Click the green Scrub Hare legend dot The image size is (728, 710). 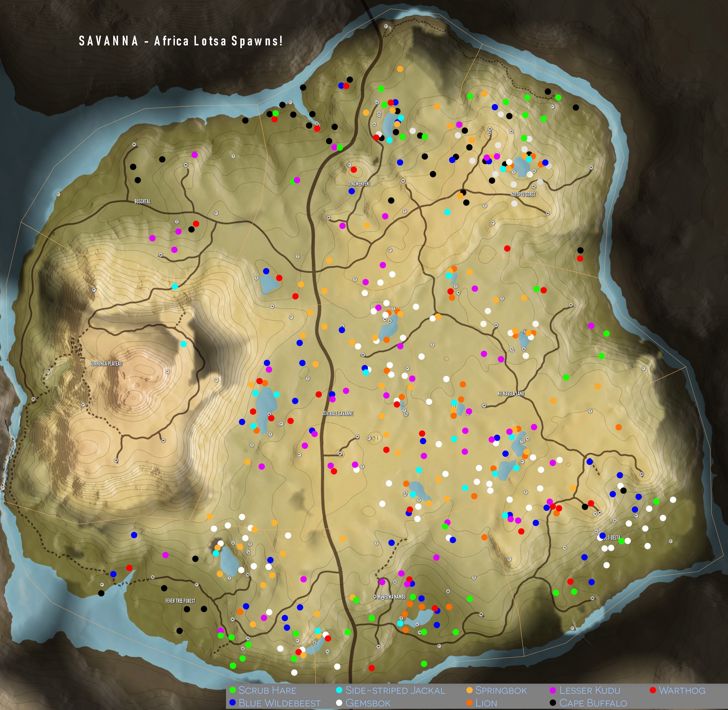(233, 690)
